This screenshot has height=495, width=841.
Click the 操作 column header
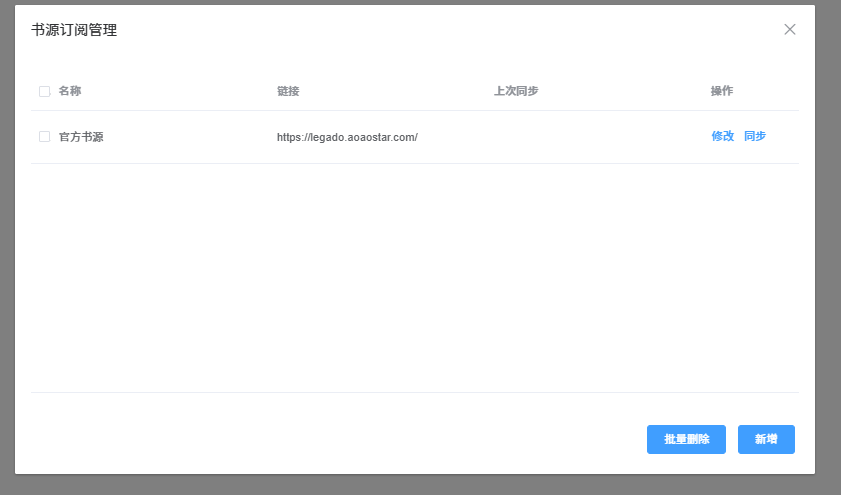(722, 91)
